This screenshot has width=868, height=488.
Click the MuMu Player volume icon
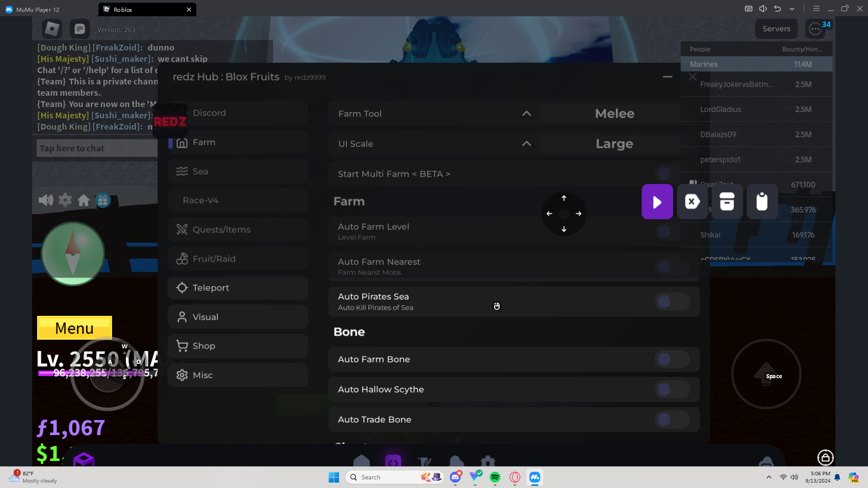[x=763, y=9]
